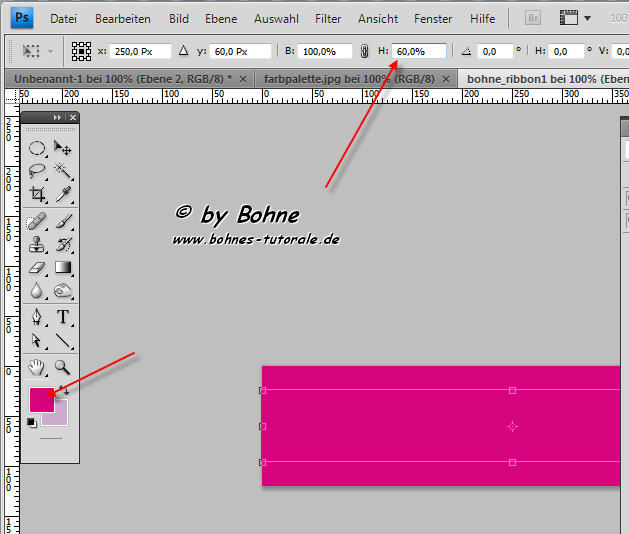Activate the Zoom magnifier tool

click(x=62, y=367)
